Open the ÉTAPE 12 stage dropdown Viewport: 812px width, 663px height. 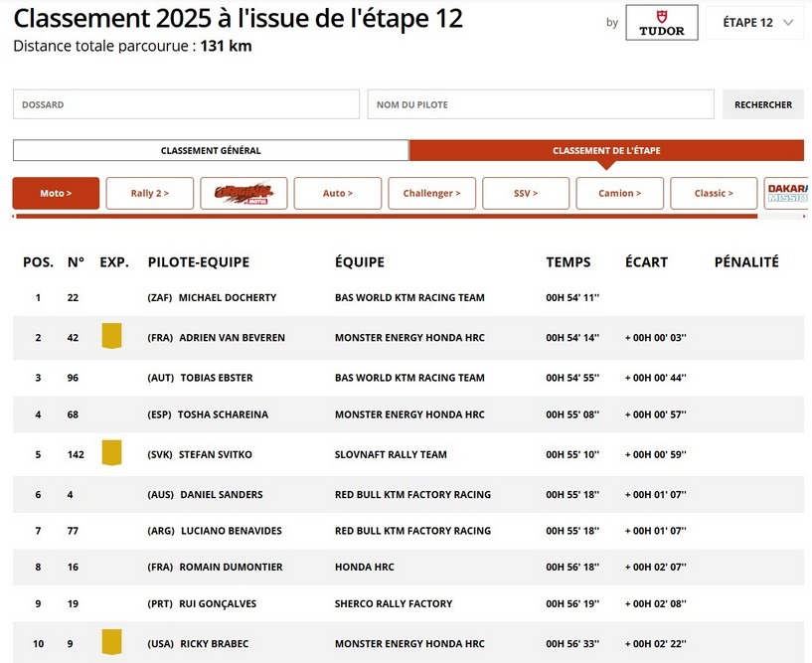[757, 23]
